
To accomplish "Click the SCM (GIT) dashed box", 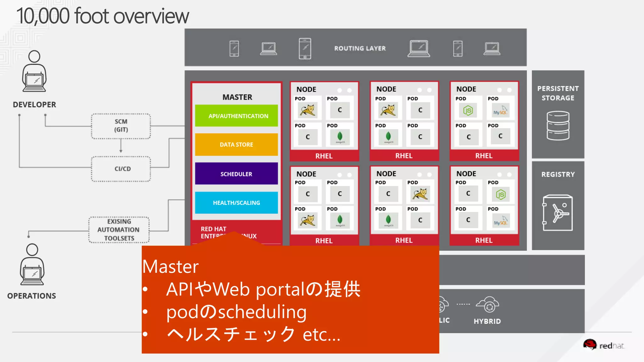I will tap(121, 126).
